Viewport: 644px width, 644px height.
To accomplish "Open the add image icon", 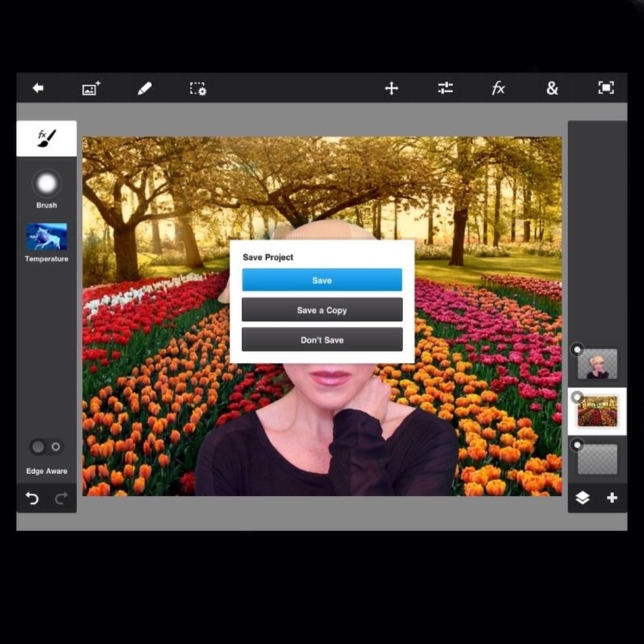I will click(91, 88).
